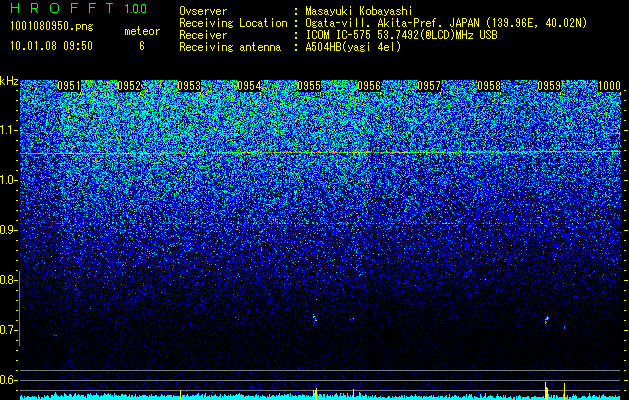This screenshot has height=400, width=629.
Task: Click the Ovserver field label
Action: 203,11
